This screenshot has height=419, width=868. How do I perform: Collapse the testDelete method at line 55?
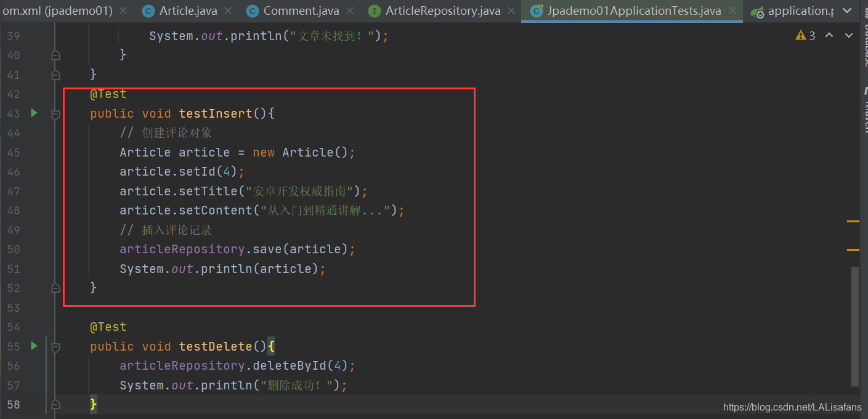[55, 346]
